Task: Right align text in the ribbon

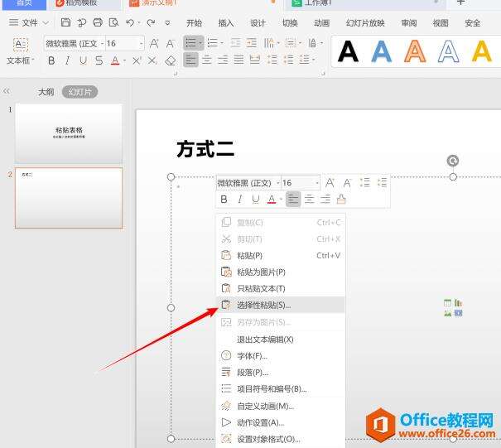Action: pos(223,60)
